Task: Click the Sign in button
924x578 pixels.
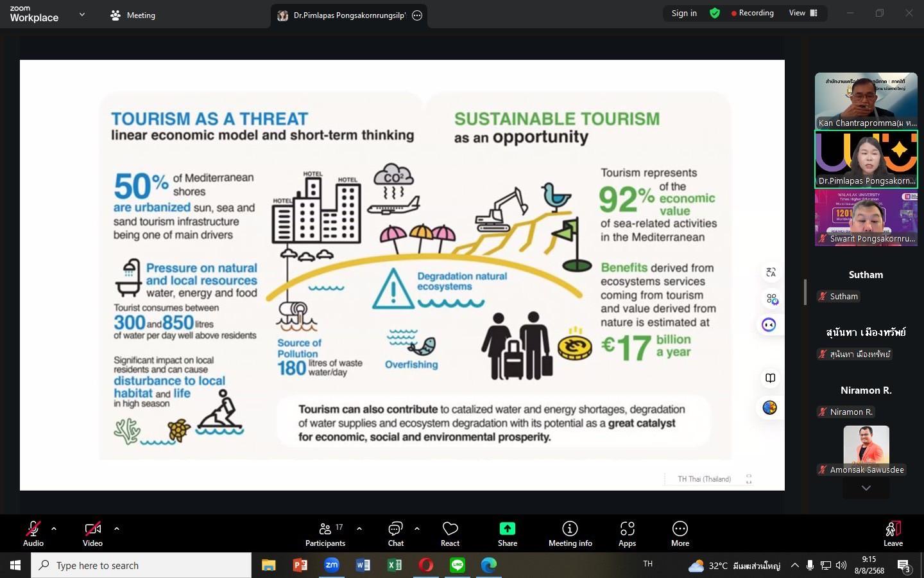Action: click(x=684, y=13)
